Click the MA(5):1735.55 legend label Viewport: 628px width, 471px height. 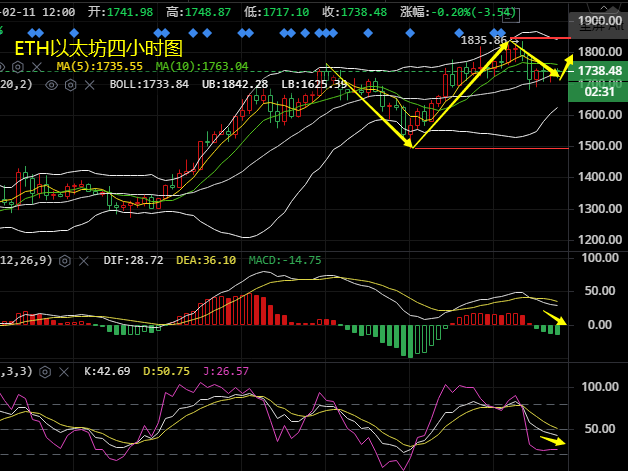(99, 66)
